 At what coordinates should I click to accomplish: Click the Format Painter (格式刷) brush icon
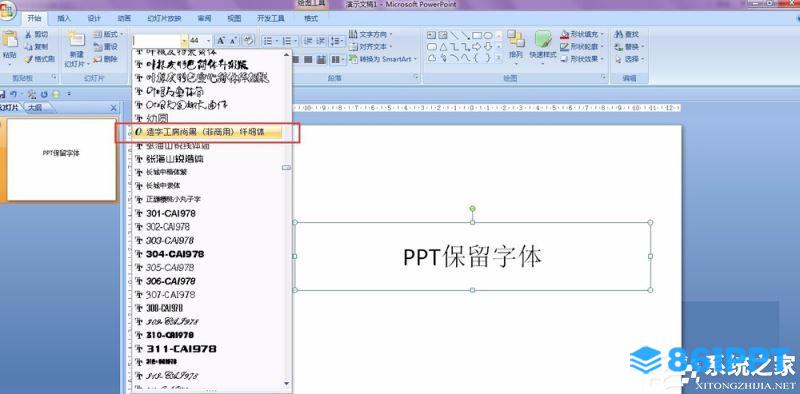pyautogui.click(x=29, y=59)
